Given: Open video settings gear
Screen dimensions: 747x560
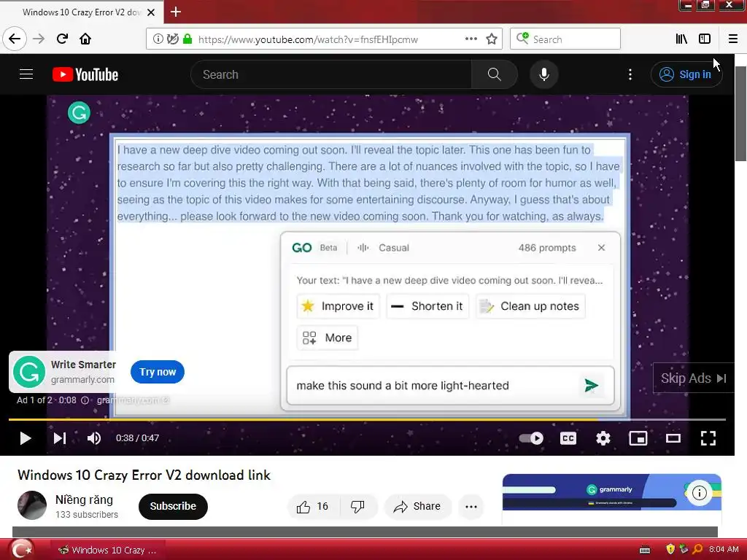Looking at the screenshot, I should coord(603,438).
